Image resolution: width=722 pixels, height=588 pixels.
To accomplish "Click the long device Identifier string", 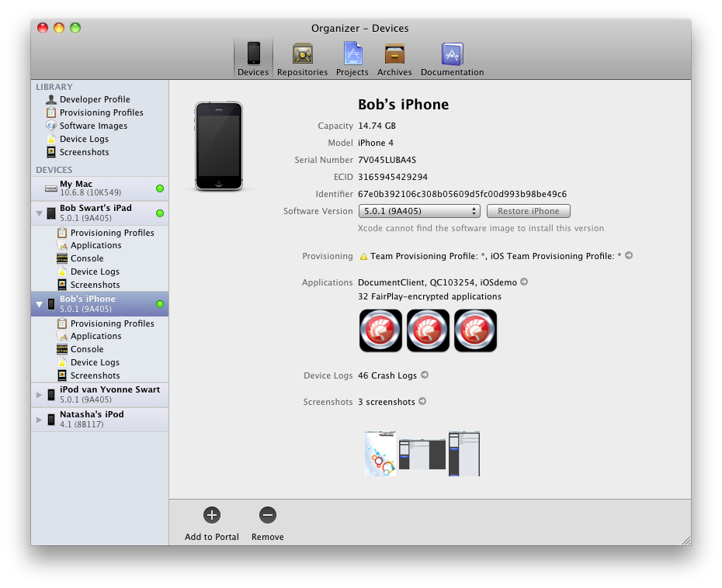I will click(462, 194).
